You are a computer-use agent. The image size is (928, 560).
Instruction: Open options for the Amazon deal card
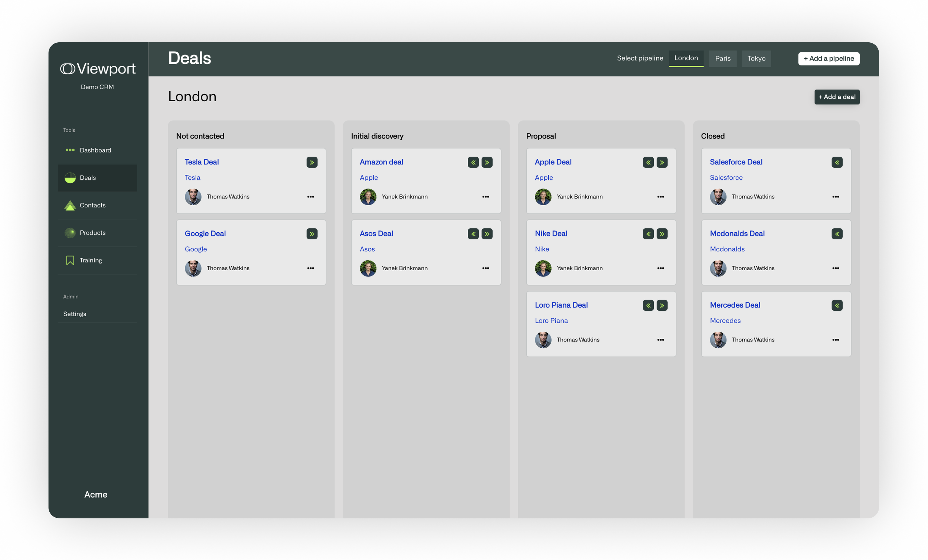coord(486,196)
